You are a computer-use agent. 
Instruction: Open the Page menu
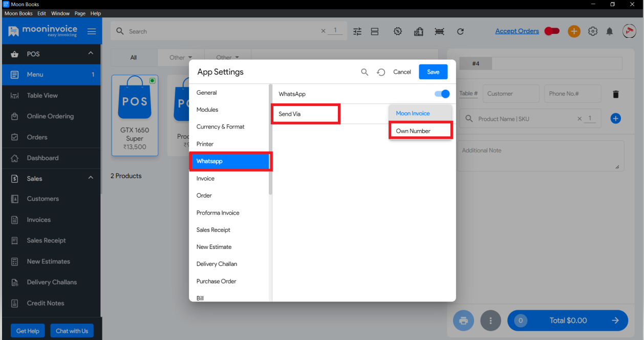tap(80, 13)
